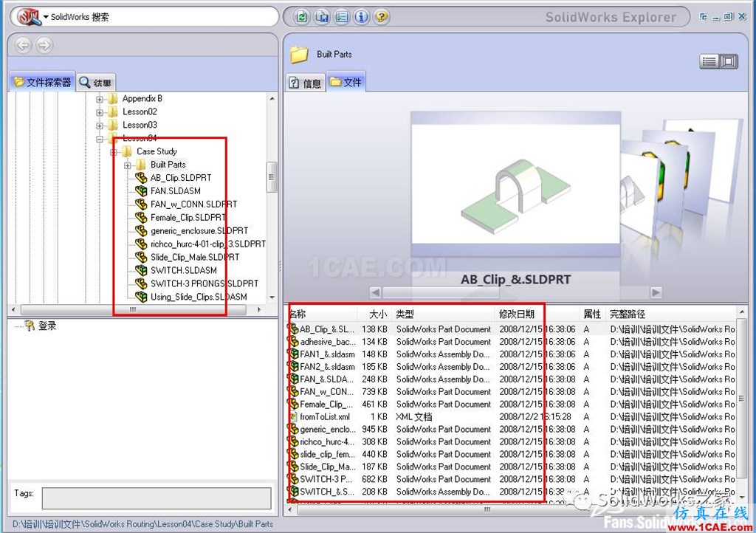
Task: Click SWITCH.SLDASM assembly icon in tree
Action: tap(141, 270)
